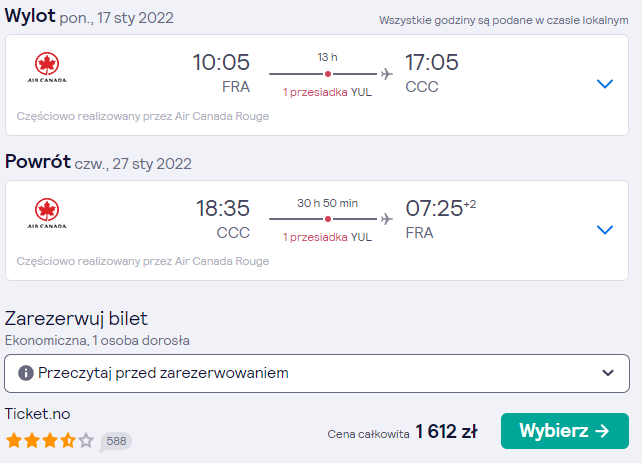The width and height of the screenshot is (642, 463).
Task: Click the return flight airplane icon
Action: (x=387, y=219)
